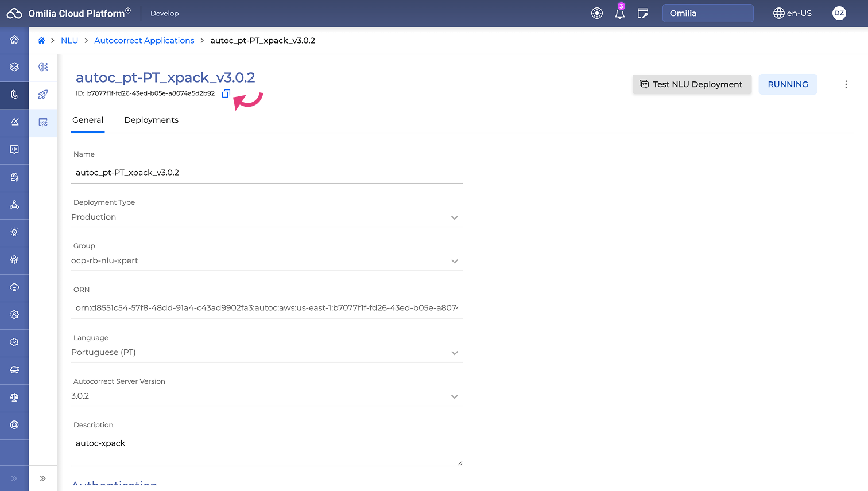Open the three-dot more options menu
Image resolution: width=868 pixels, height=491 pixels.
click(846, 84)
